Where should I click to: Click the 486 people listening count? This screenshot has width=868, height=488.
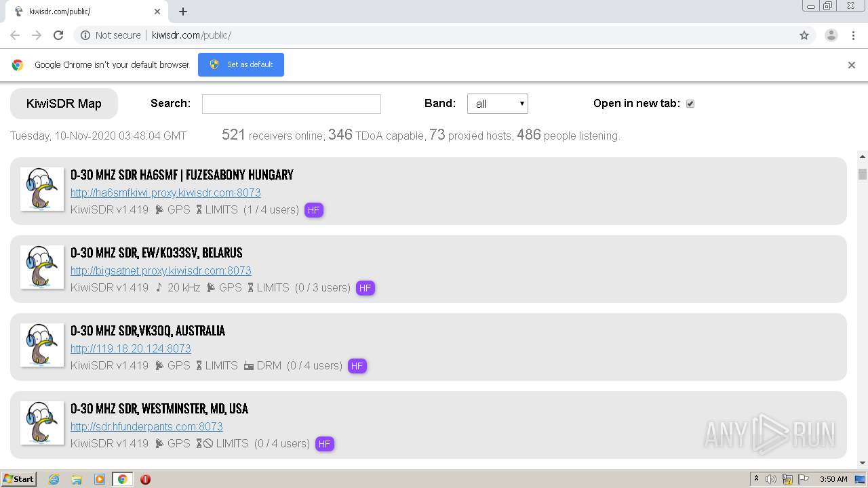(x=529, y=135)
